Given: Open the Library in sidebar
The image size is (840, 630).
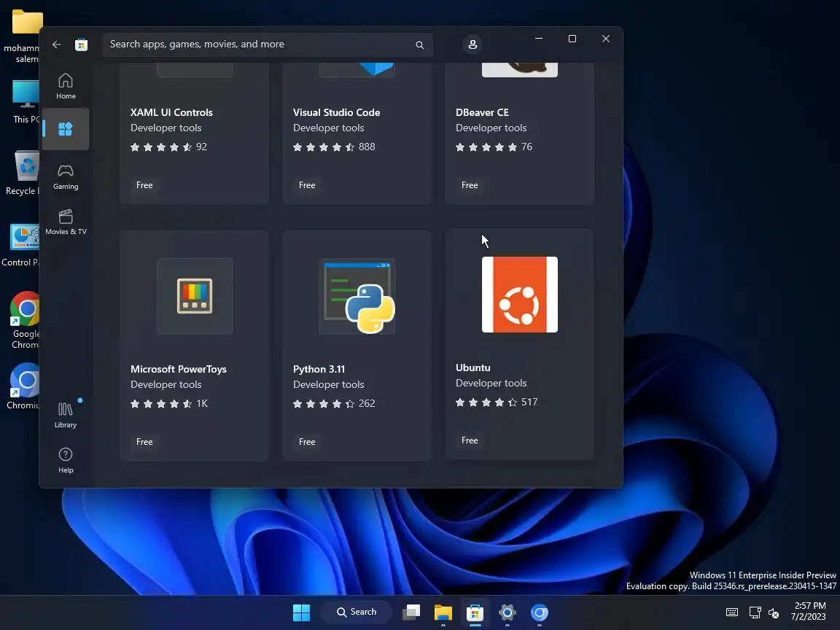Looking at the screenshot, I should pyautogui.click(x=66, y=415).
